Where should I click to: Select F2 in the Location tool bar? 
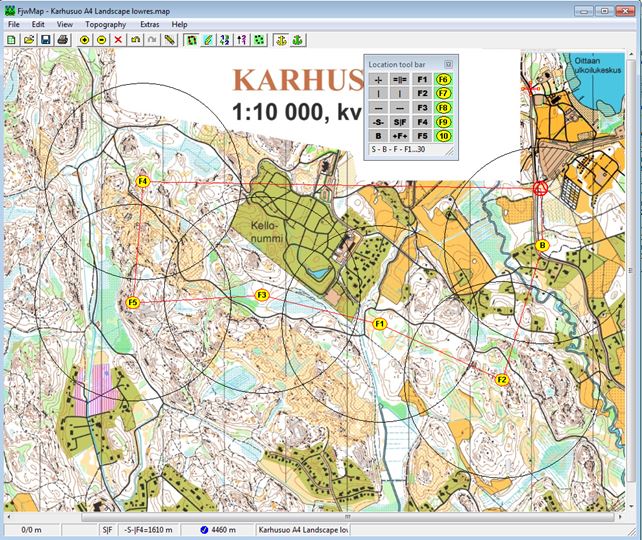(x=422, y=94)
